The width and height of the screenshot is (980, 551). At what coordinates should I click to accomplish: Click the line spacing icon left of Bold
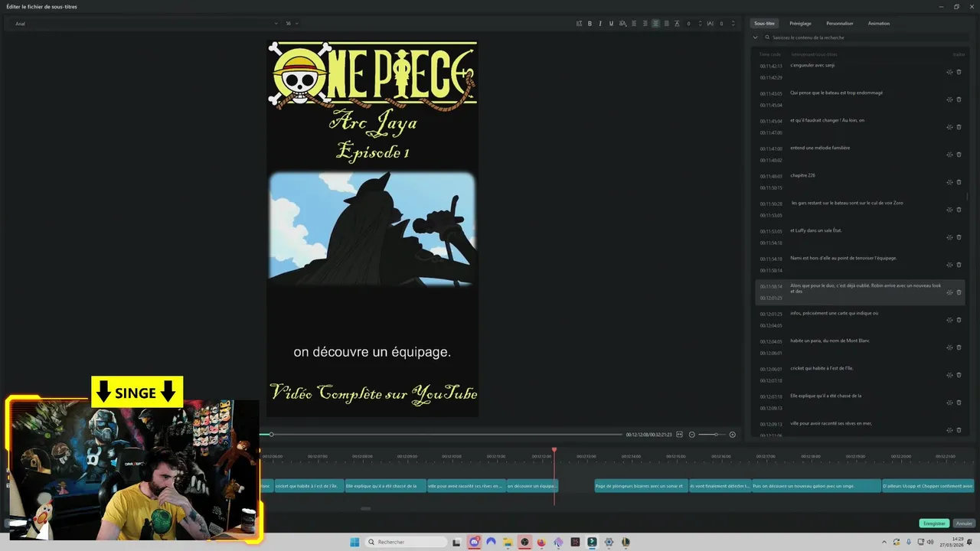579,24
